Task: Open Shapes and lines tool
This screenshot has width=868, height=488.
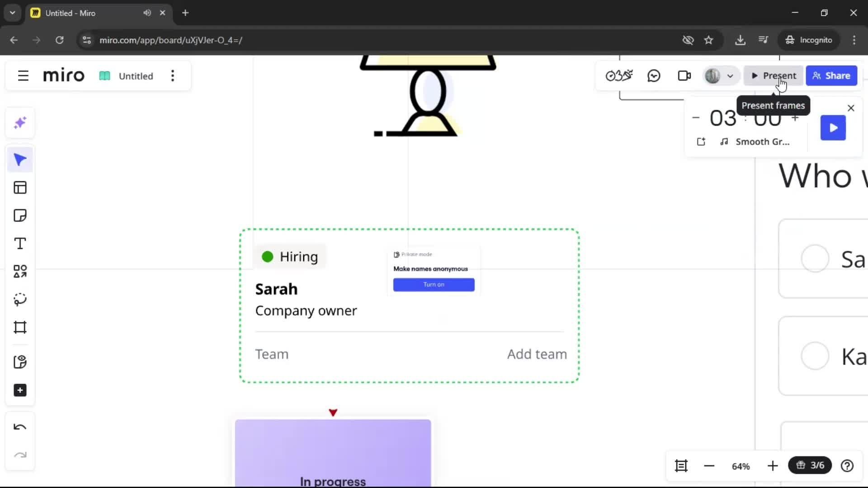Action: pyautogui.click(x=20, y=271)
